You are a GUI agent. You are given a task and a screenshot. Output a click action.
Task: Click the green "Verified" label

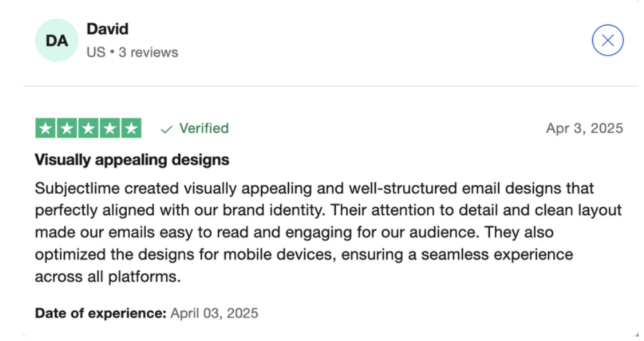coord(204,129)
